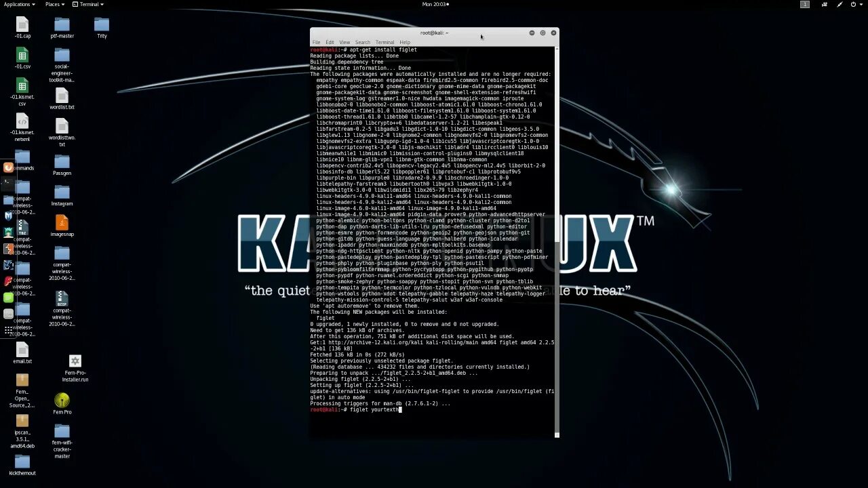This screenshot has height=488, width=868.
Task: Click the 'figlet yourtexth' command prompt line
Action: pos(356,409)
